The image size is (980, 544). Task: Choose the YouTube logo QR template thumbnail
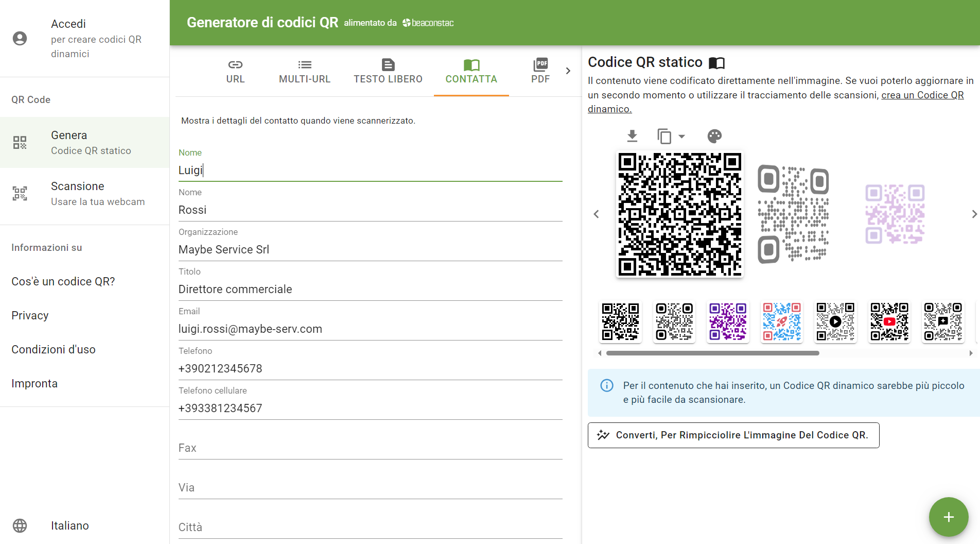889,322
